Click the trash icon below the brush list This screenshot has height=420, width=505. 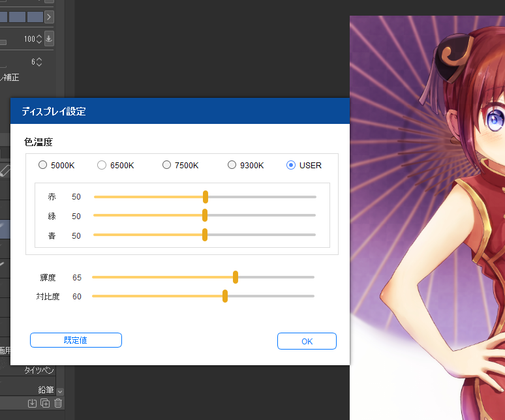[x=58, y=403]
